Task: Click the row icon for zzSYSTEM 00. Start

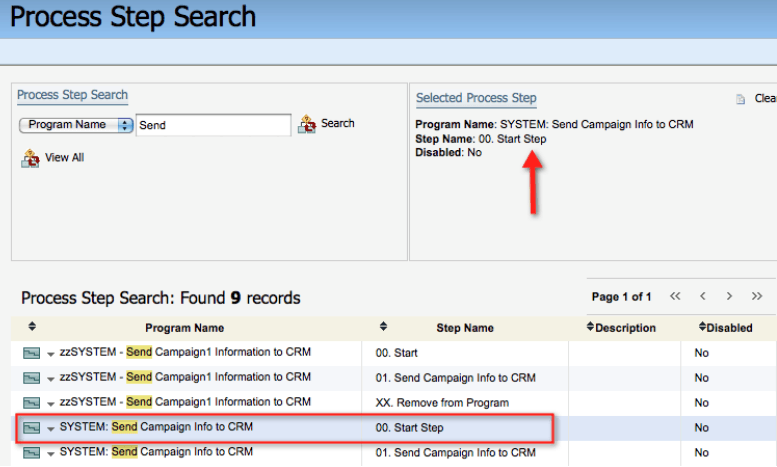Action: coord(32,353)
